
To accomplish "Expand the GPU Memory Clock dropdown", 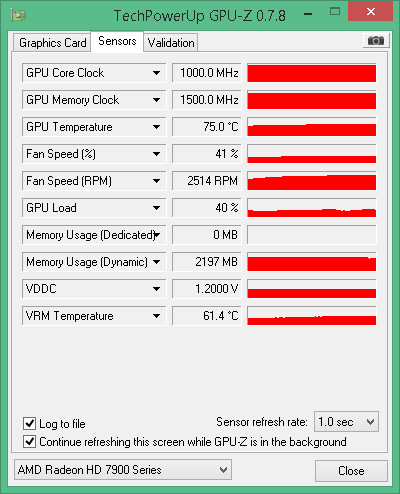I will tap(94, 100).
